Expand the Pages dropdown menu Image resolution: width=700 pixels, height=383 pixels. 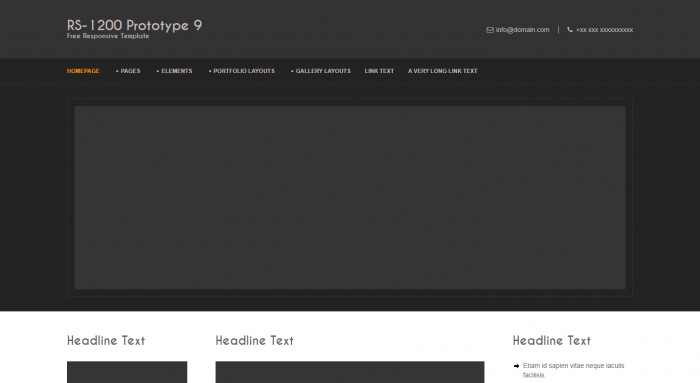click(x=128, y=71)
